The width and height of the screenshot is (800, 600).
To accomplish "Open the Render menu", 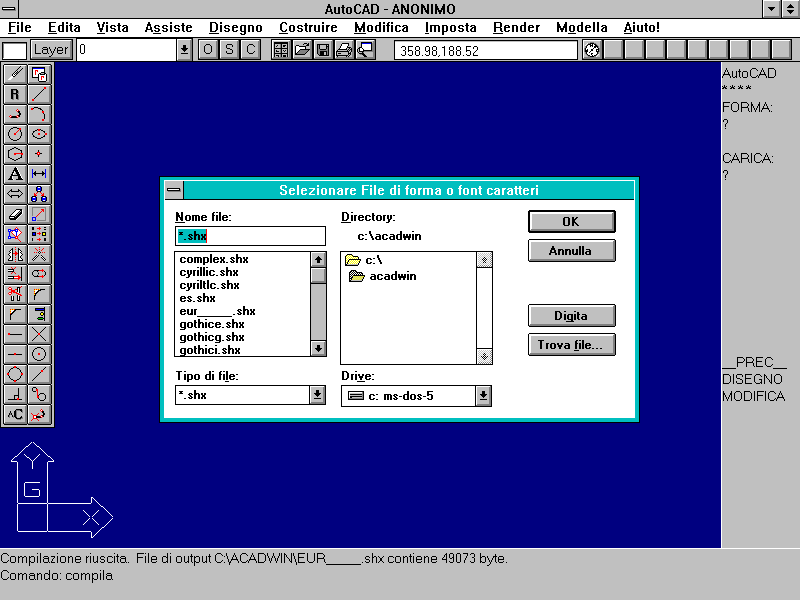I will tap(516, 28).
